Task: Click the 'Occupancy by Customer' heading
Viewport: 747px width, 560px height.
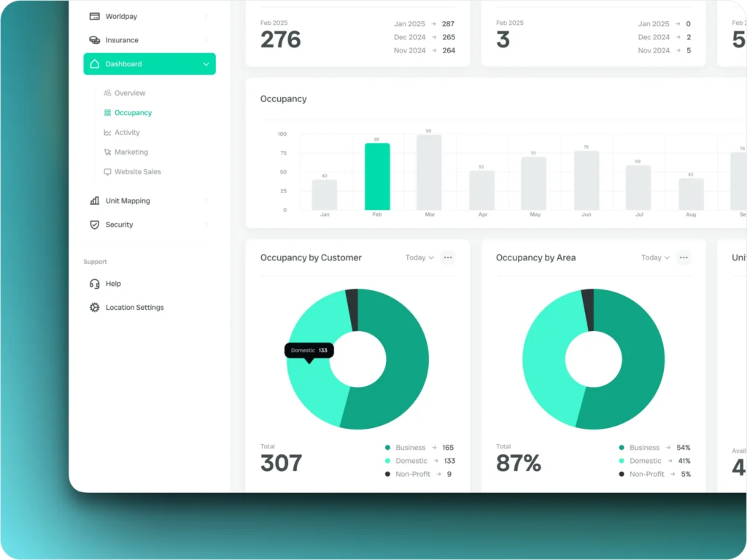Action: pyautogui.click(x=311, y=257)
